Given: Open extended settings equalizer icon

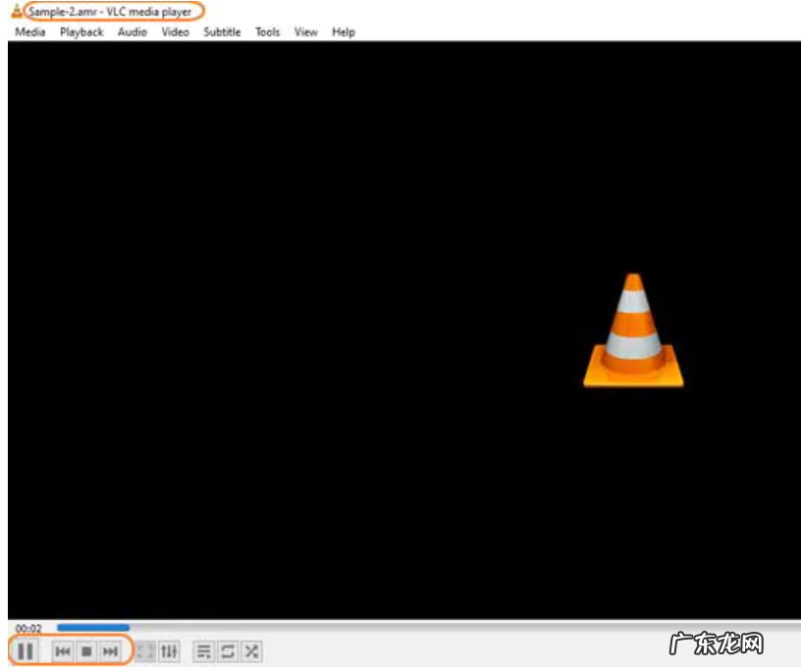Looking at the screenshot, I should (170, 651).
